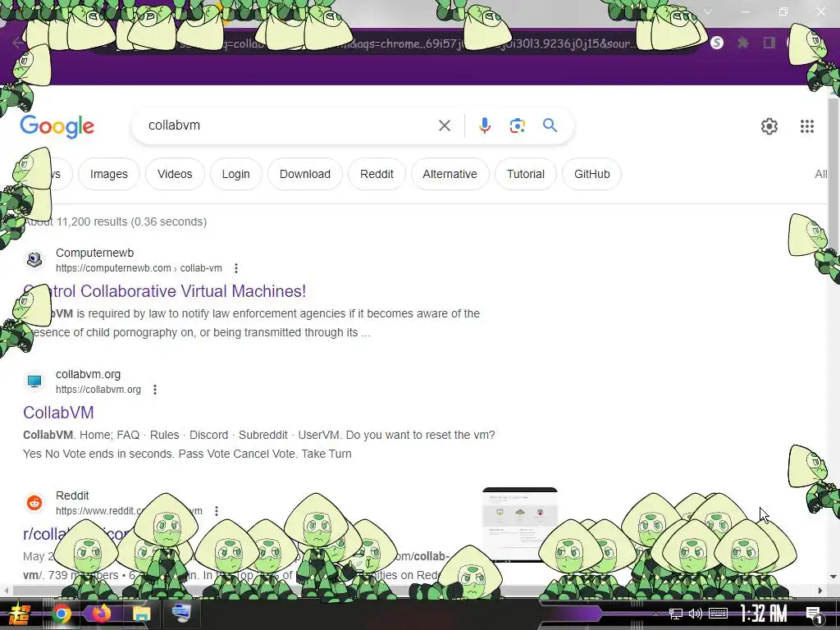This screenshot has width=840, height=630.
Task: Open more options for collabvm.org result
Action: pos(155,390)
